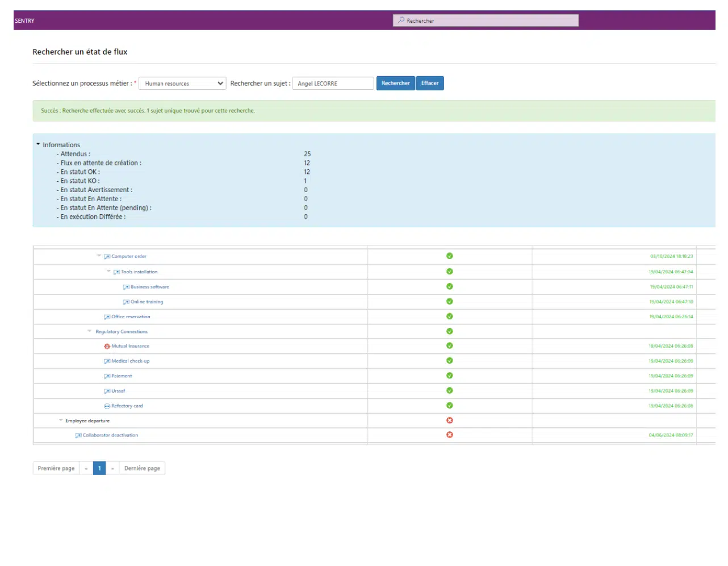The image size is (728, 566).
Task: Click the flow icon beside Collaborator deactivation
Action: (x=78, y=436)
